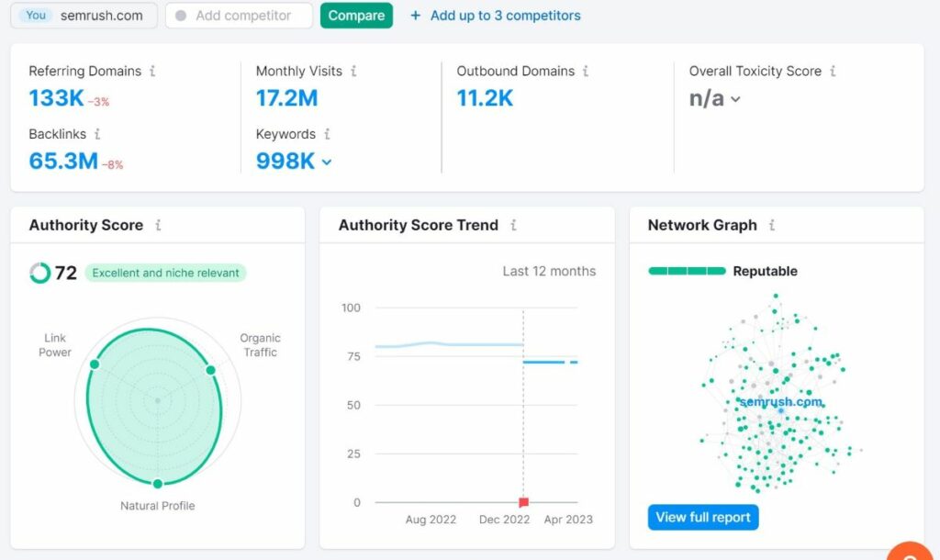The width and height of the screenshot is (940, 560).
Task: Click the Last 12 months label
Action: point(549,271)
